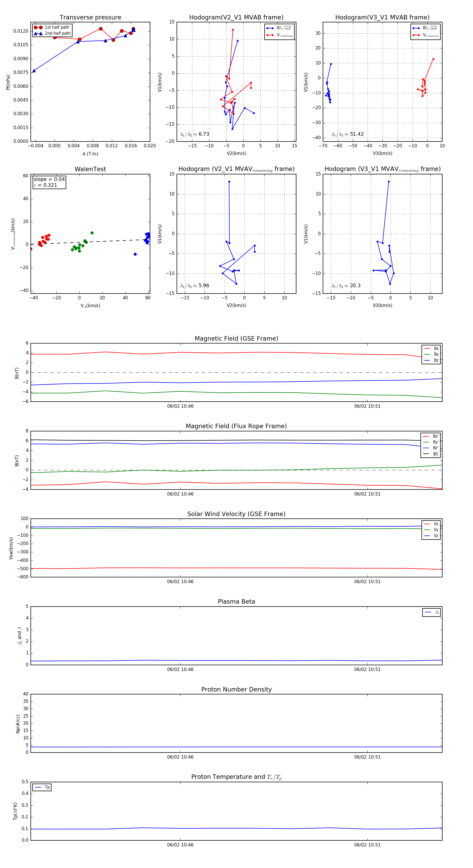
Task: Click the 'r = 0.321' annotation
Action: (x=45, y=185)
